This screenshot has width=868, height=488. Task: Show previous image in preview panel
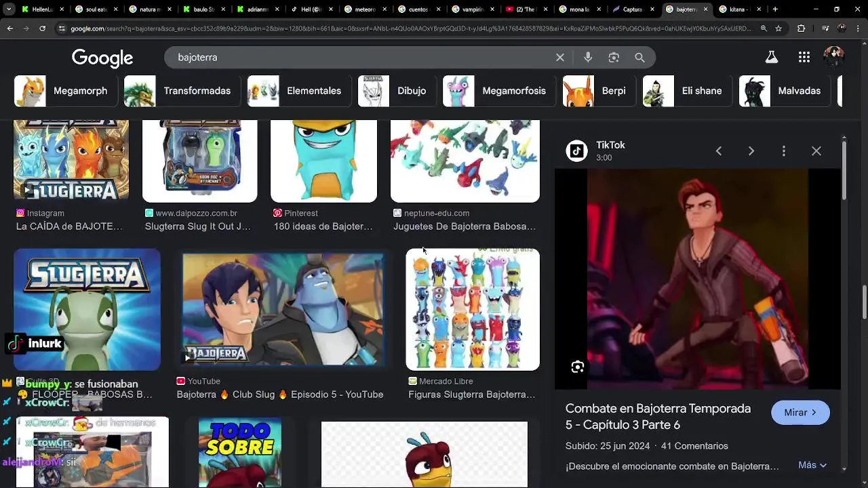point(719,151)
